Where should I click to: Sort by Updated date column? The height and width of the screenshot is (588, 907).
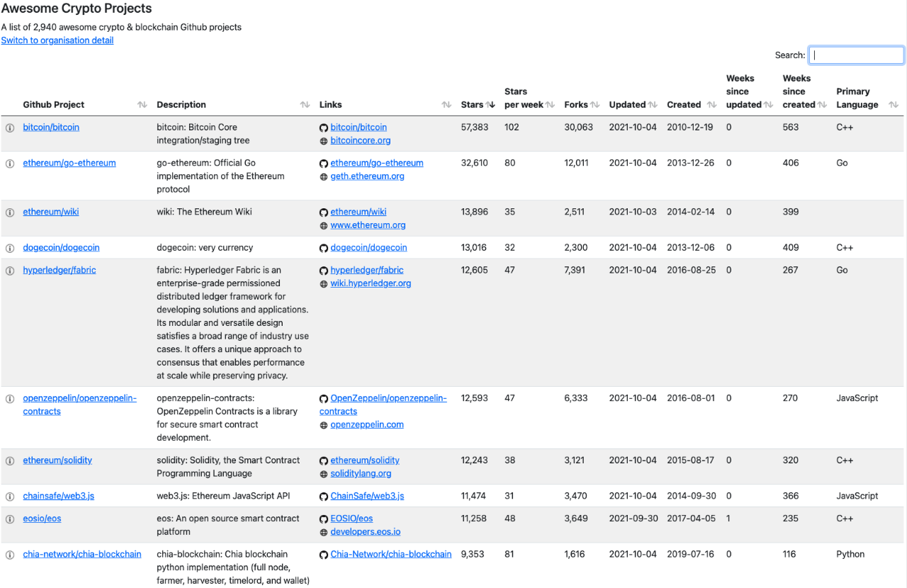(652, 105)
